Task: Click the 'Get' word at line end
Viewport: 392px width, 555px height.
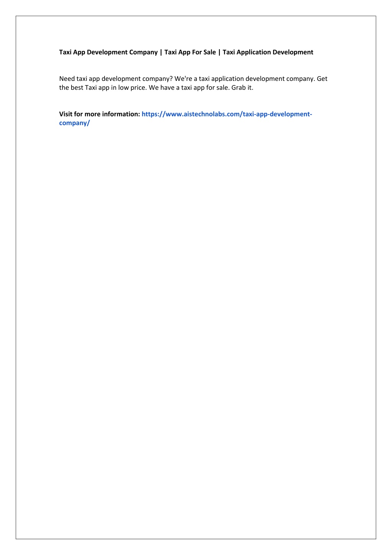Action: pyautogui.click(x=322, y=79)
